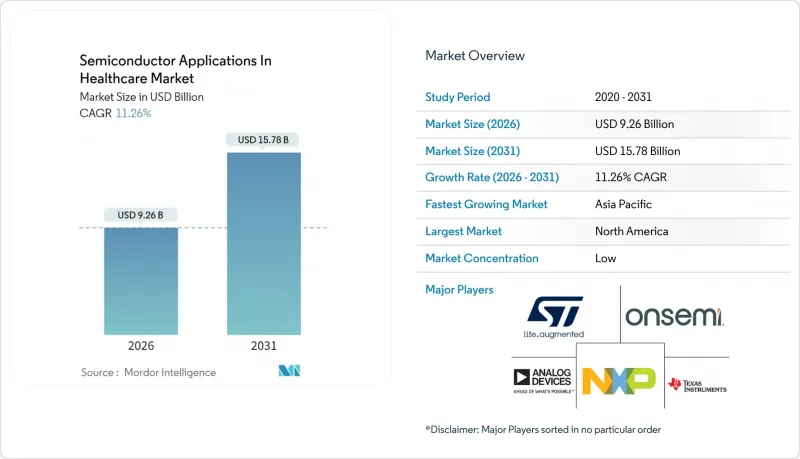Click the USD 15.78 B bar label
This screenshot has height=459, width=800.
264,140
